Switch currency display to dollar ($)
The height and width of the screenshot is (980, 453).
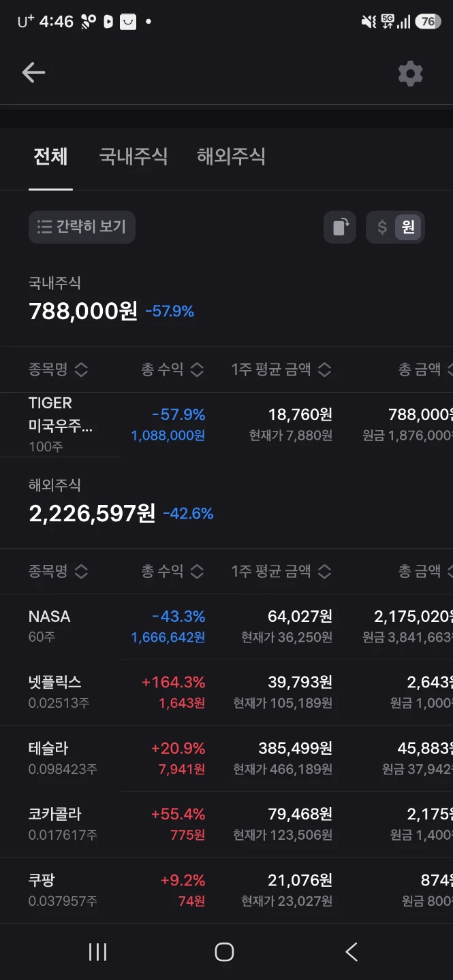point(382,227)
